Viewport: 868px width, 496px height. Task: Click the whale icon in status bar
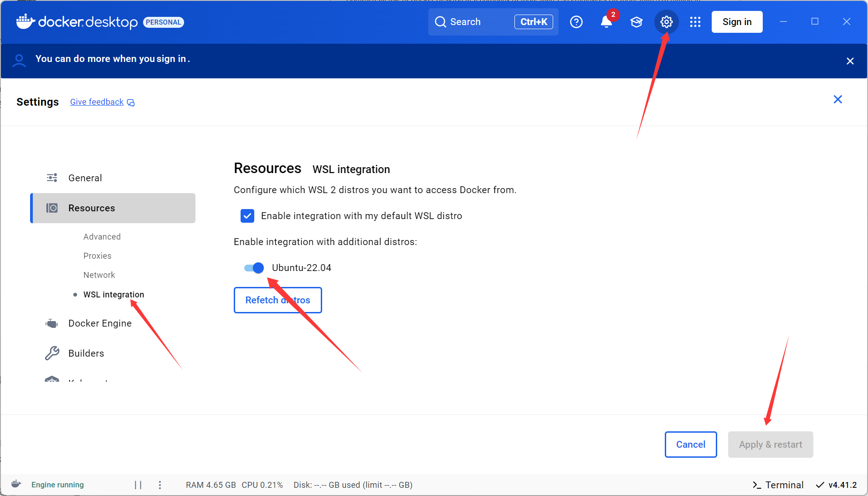(x=16, y=484)
